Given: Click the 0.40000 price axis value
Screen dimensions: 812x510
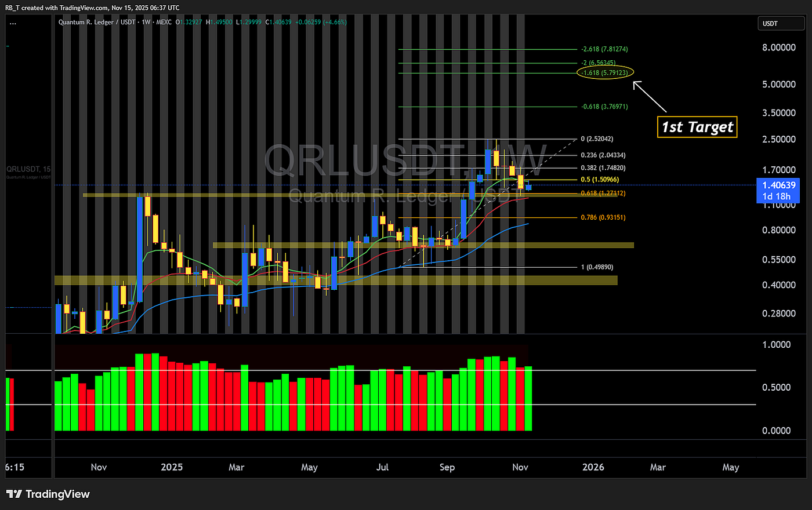Looking at the screenshot, I should 779,285.
